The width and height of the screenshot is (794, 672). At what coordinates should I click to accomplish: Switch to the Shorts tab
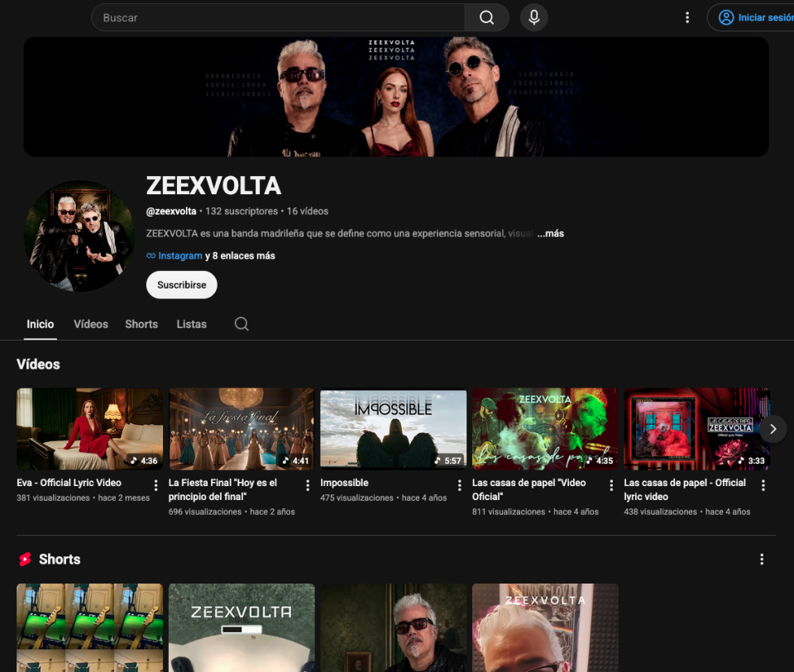coord(141,324)
